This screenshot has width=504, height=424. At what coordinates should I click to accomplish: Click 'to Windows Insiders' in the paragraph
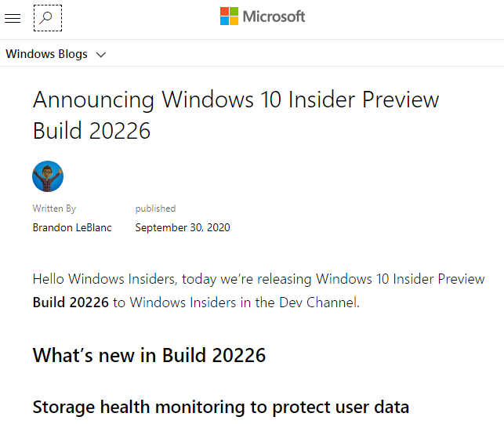(175, 303)
